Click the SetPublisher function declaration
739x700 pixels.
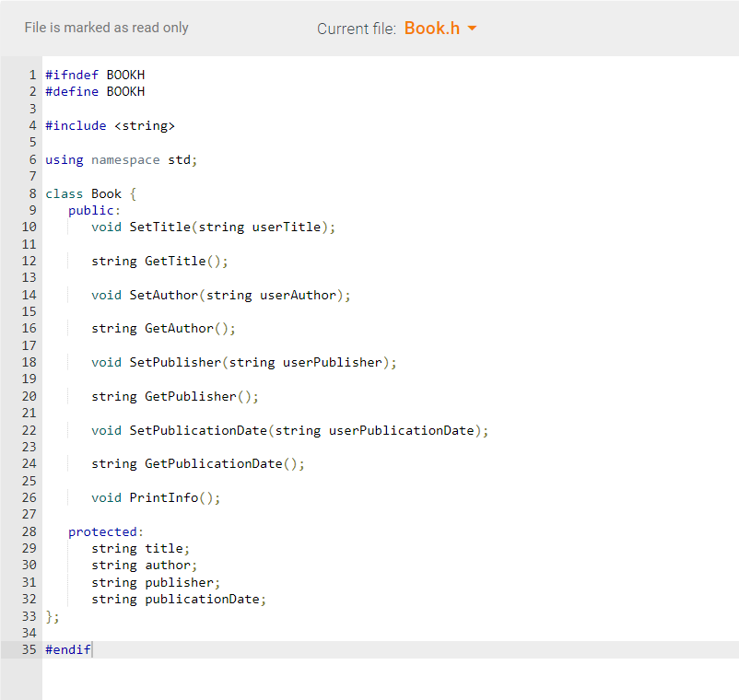pos(244,362)
